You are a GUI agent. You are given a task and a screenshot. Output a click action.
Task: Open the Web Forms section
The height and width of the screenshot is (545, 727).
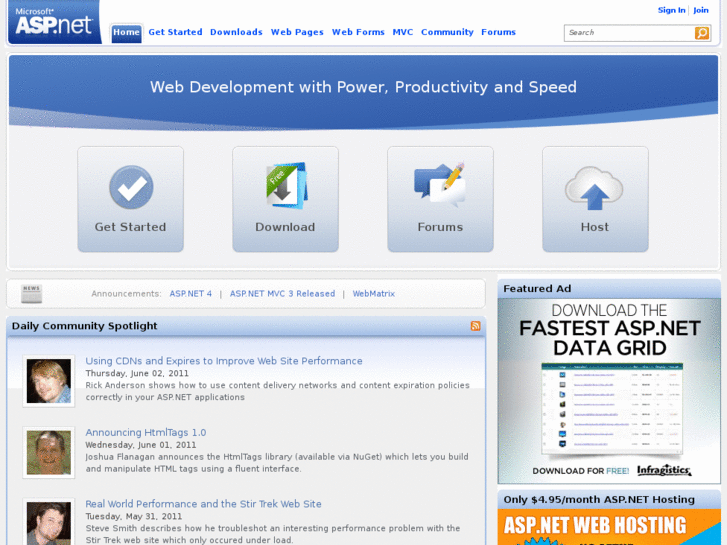coord(358,32)
